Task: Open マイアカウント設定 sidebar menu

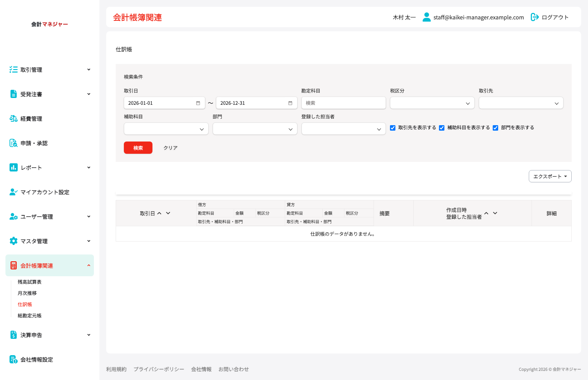Action: tap(50, 192)
